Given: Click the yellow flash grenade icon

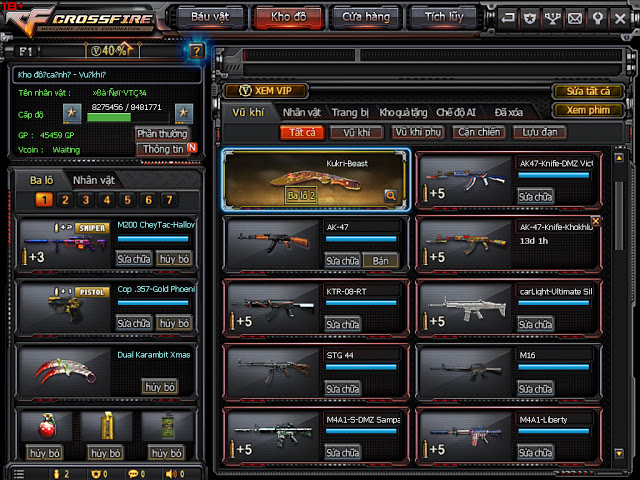Looking at the screenshot, I should click(107, 426).
